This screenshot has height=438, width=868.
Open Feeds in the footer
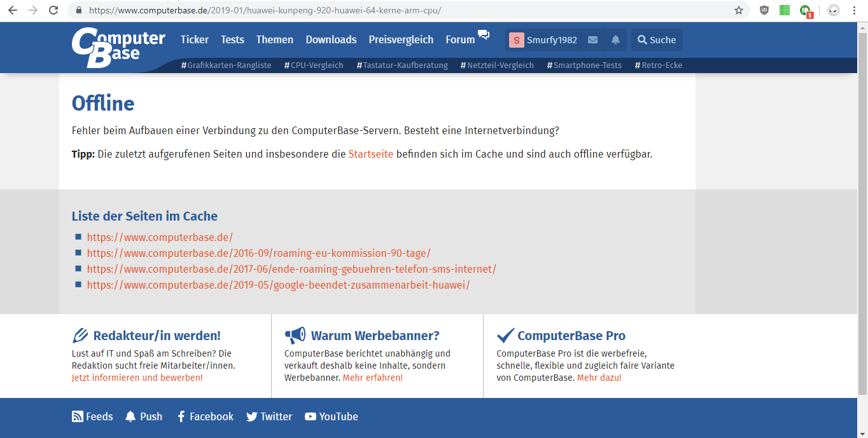point(92,416)
